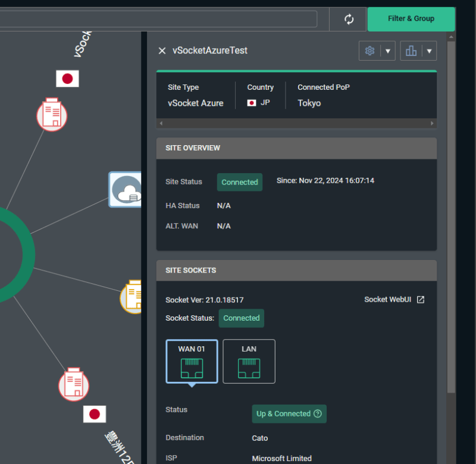Select the cloud vSocket site icon on map
Image resolution: width=476 pixels, height=464 pixels.
(126, 190)
